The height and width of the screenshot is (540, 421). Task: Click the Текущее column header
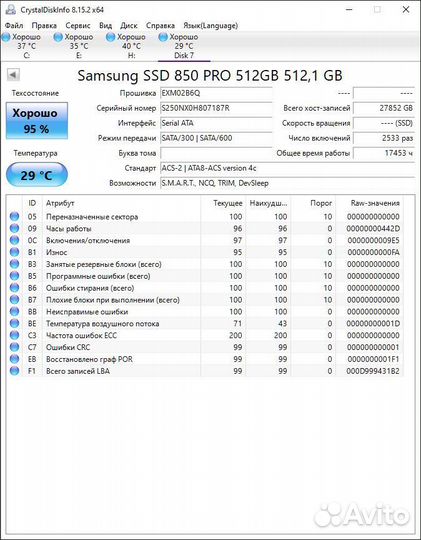pos(223,203)
